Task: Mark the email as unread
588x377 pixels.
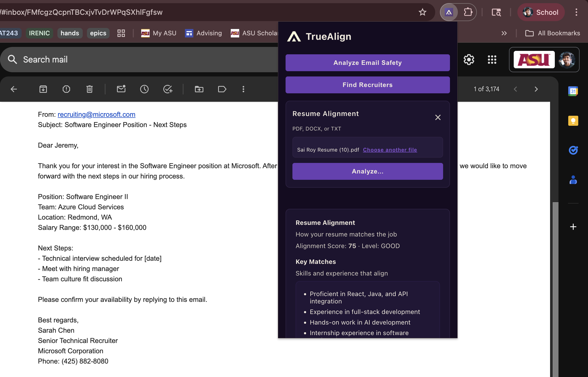Action: tap(121, 89)
